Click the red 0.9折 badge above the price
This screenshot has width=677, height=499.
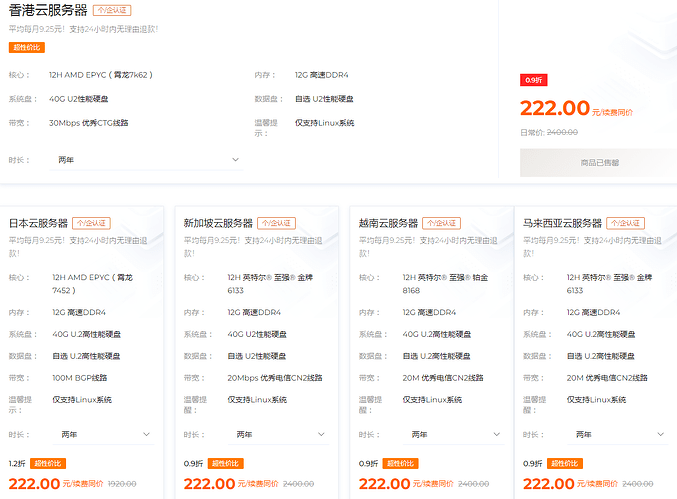tap(534, 80)
